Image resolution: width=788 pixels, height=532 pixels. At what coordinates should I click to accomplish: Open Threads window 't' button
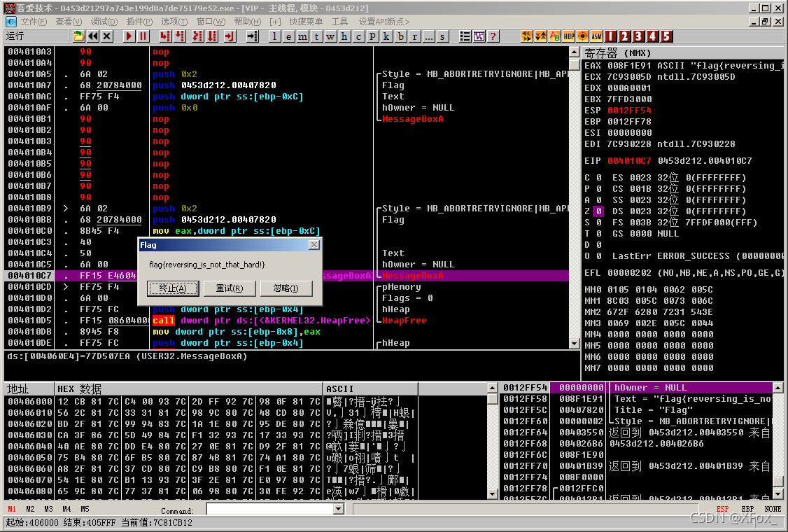[316, 36]
